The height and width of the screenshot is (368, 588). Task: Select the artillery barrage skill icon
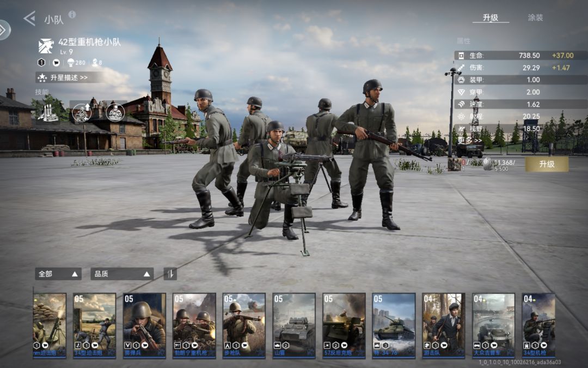tap(48, 113)
